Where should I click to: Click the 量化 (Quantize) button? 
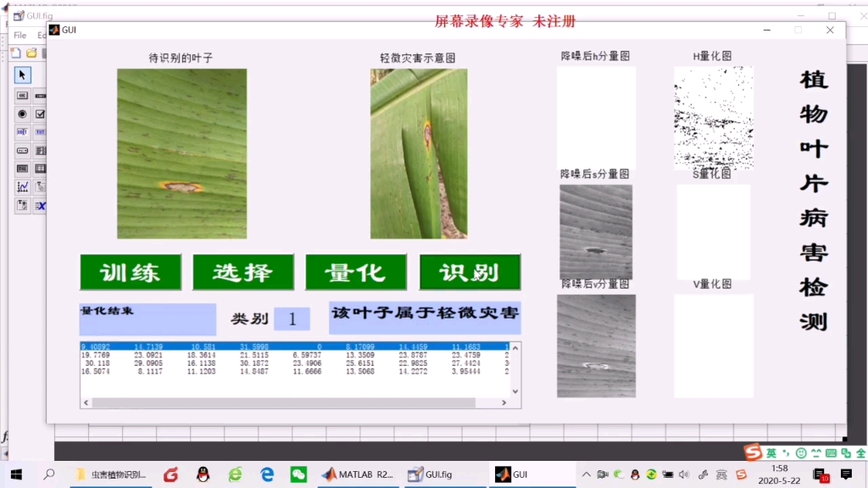[x=355, y=272]
